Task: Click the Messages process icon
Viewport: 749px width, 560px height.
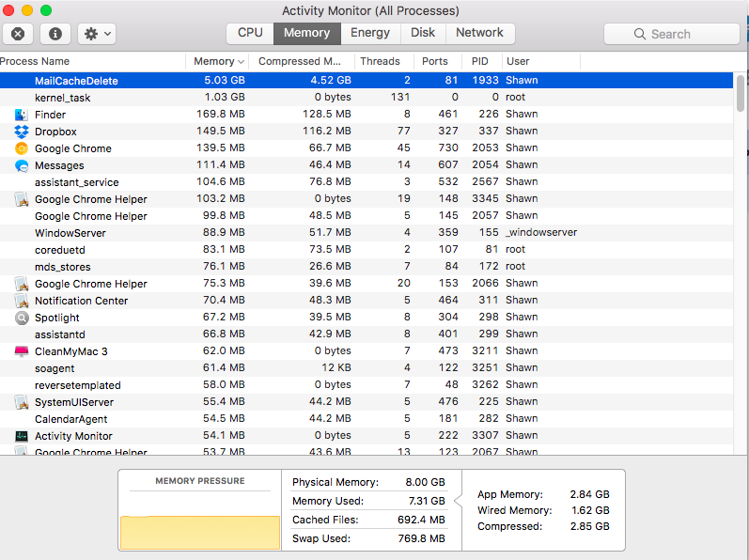Action: pyautogui.click(x=22, y=165)
